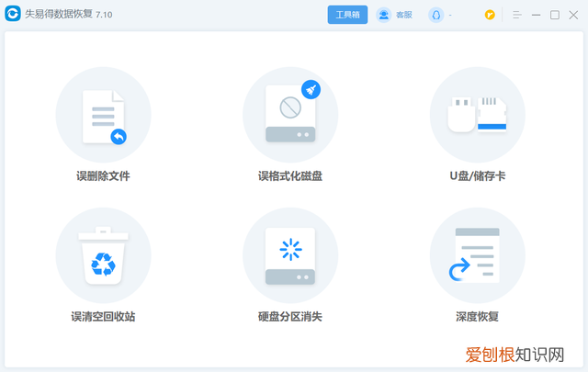Click the orange VIP badge icon

click(490, 15)
